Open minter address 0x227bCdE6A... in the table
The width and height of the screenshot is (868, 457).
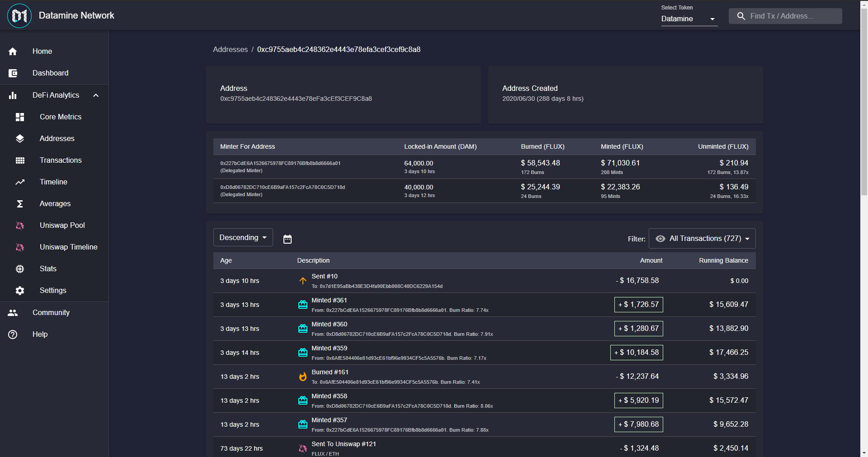tap(280, 163)
